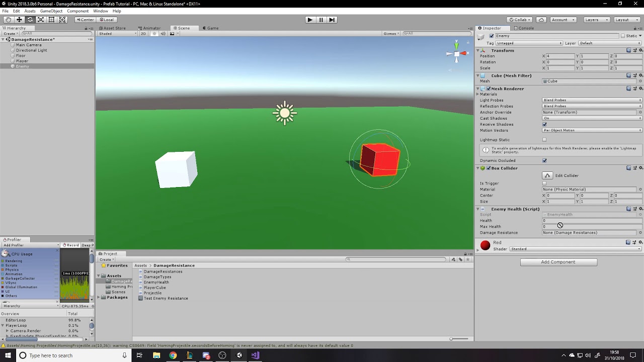
Task: Click the profiler Record button
Action: (x=71, y=245)
